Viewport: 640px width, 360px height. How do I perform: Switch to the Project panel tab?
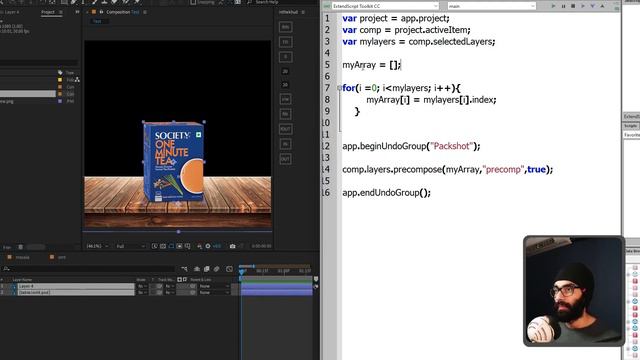pos(48,12)
